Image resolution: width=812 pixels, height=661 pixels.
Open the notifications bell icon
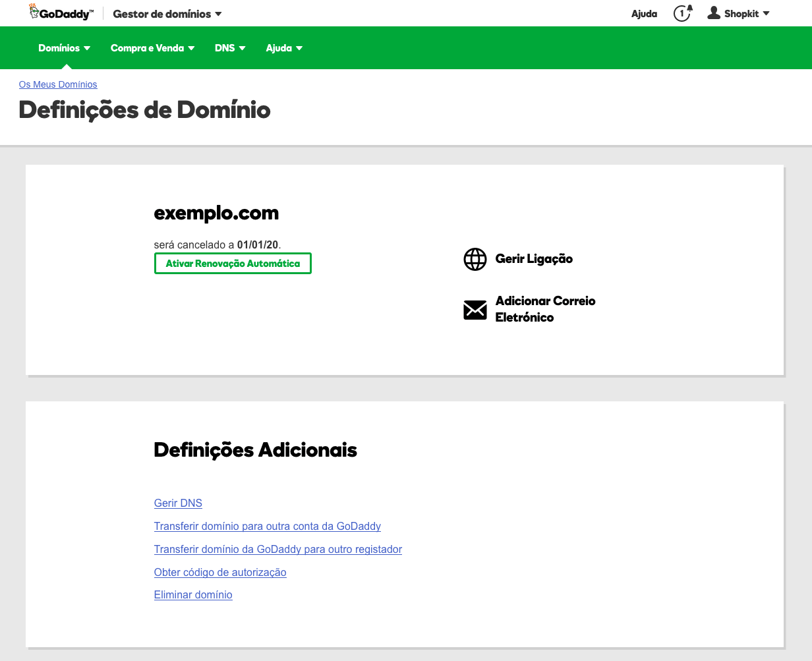[x=683, y=13]
